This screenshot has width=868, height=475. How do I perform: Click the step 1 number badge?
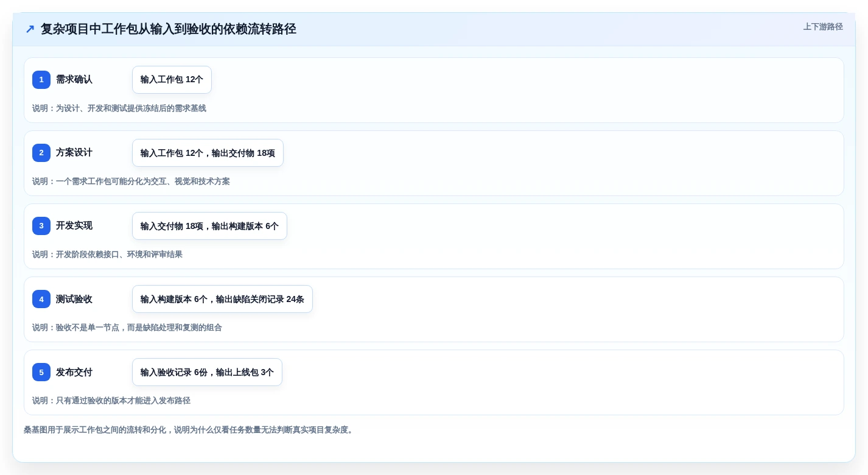[x=41, y=80]
